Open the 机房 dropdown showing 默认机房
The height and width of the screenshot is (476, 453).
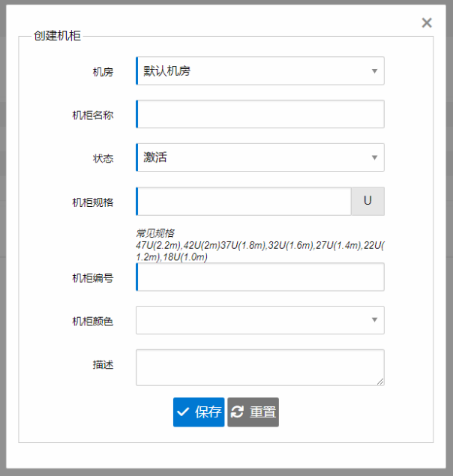click(x=260, y=70)
